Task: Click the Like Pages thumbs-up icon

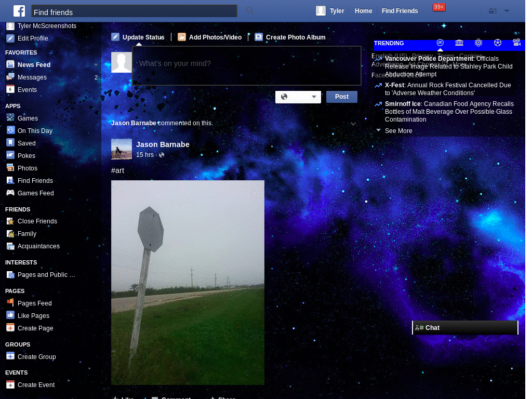Action: click(10, 315)
